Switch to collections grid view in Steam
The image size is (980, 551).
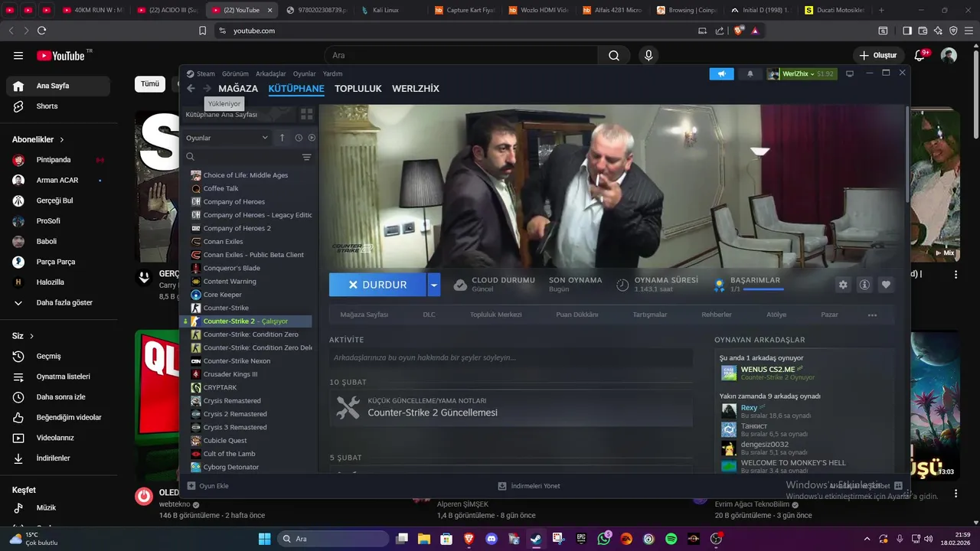(x=306, y=114)
